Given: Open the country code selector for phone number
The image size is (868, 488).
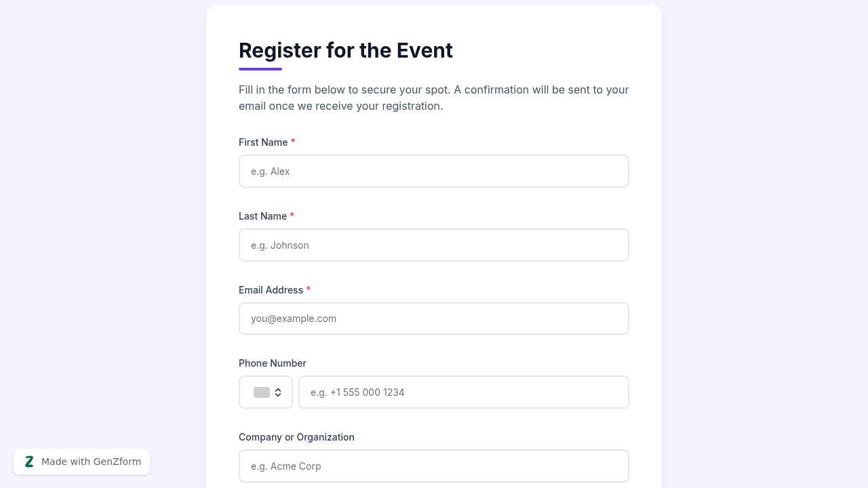Looking at the screenshot, I should click(x=265, y=392).
